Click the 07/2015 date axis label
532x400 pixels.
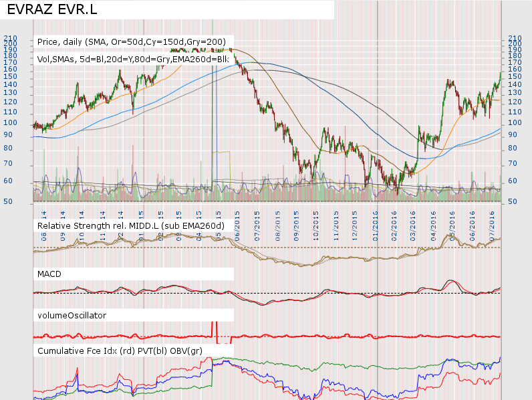pos(257,226)
